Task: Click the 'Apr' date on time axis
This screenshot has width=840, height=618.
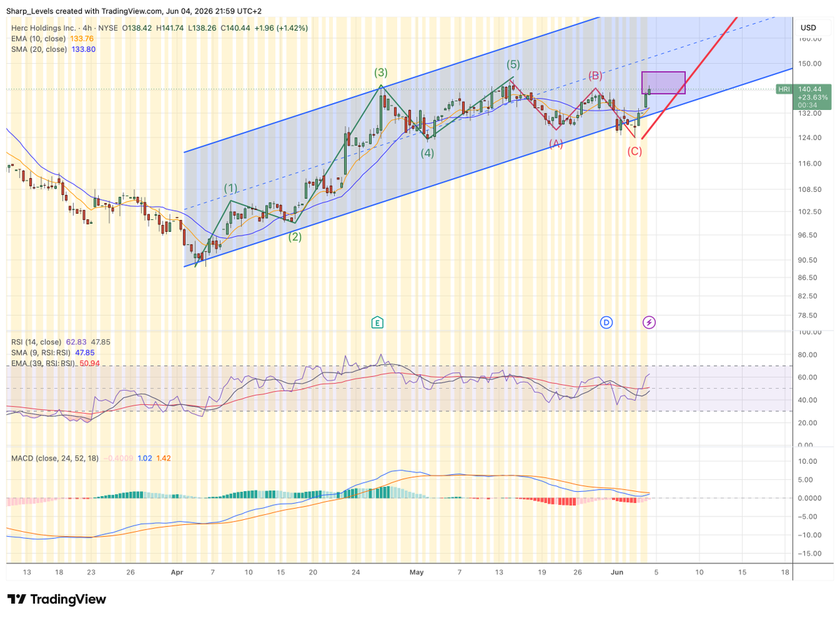Action: pos(177,572)
